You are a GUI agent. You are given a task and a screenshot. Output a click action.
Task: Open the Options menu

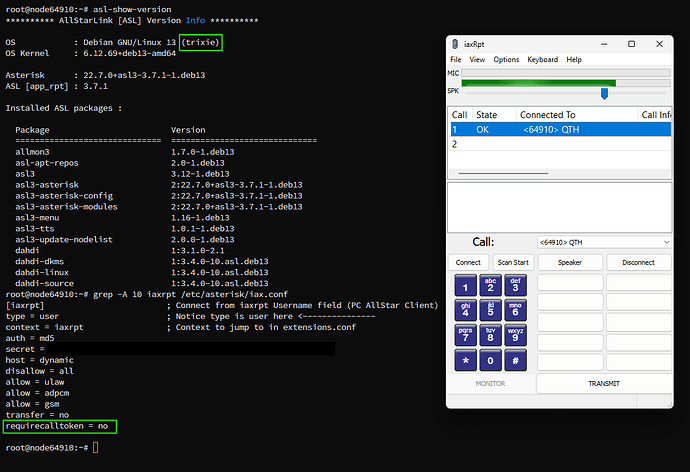coord(506,60)
